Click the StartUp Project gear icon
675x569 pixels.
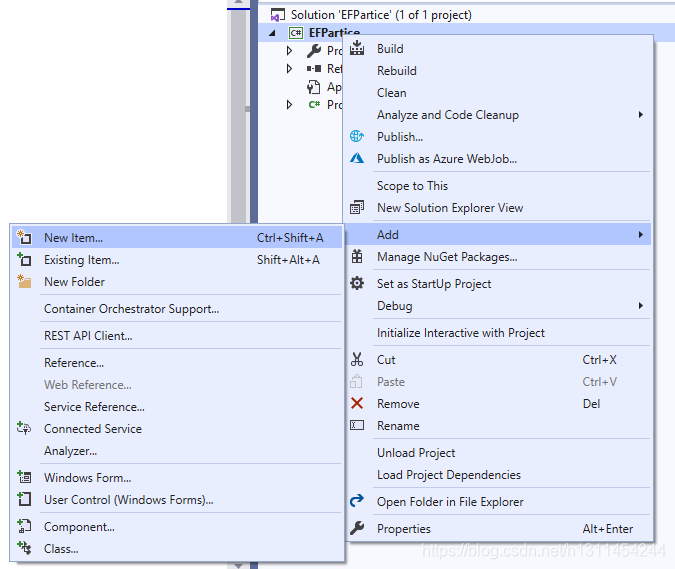(357, 283)
